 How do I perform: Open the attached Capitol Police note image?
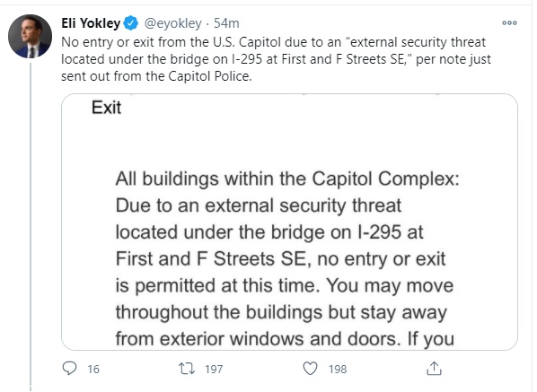289,222
